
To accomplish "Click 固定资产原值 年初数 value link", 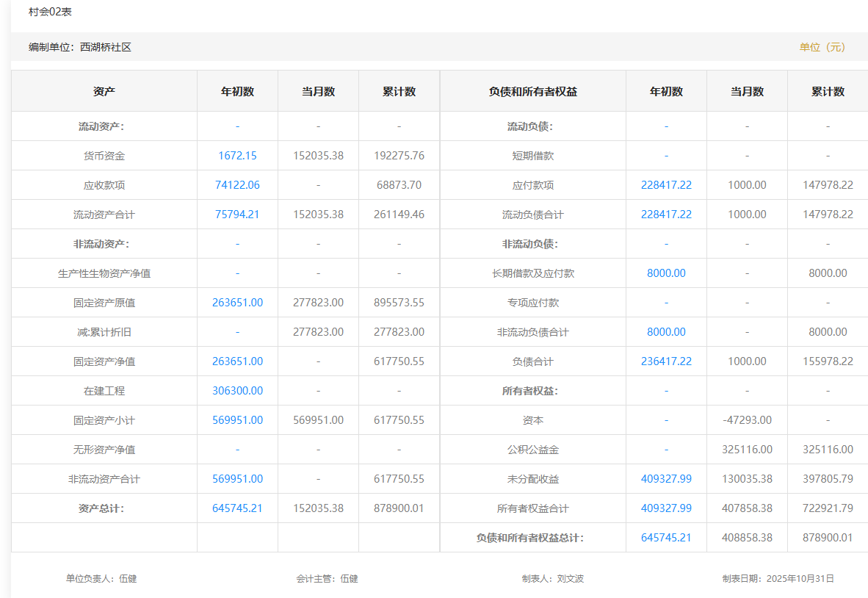I will coord(237,303).
